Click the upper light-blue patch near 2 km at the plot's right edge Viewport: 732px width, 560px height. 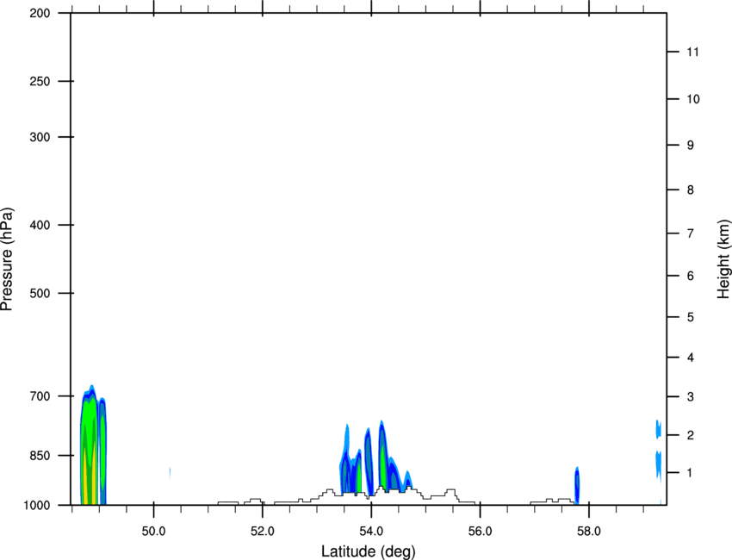click(x=658, y=429)
